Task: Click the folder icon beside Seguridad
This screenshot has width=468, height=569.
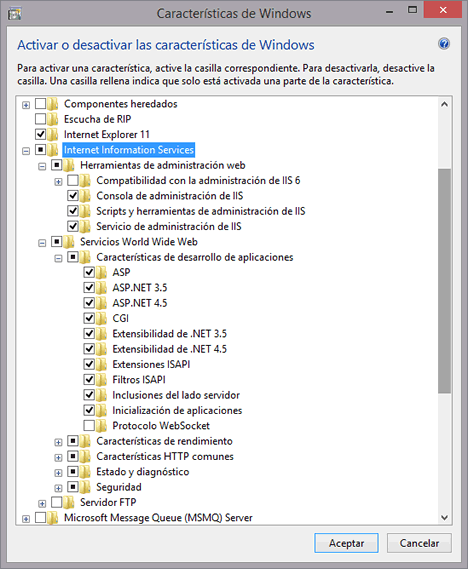Action: (x=85, y=487)
